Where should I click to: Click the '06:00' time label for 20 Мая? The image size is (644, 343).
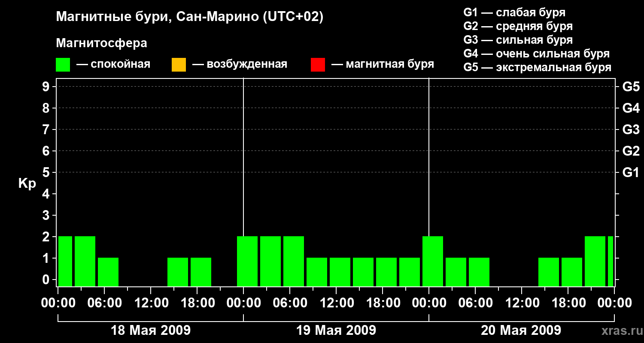pos(475,303)
